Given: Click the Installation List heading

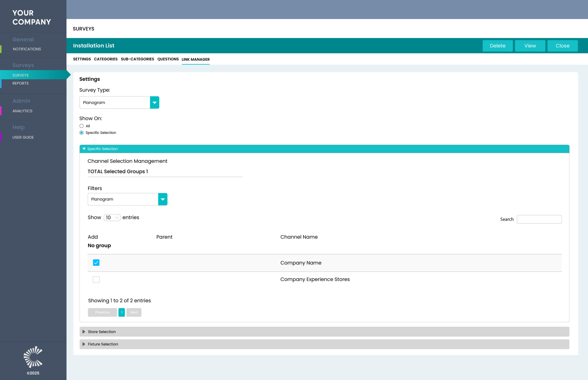Looking at the screenshot, I should point(93,46).
